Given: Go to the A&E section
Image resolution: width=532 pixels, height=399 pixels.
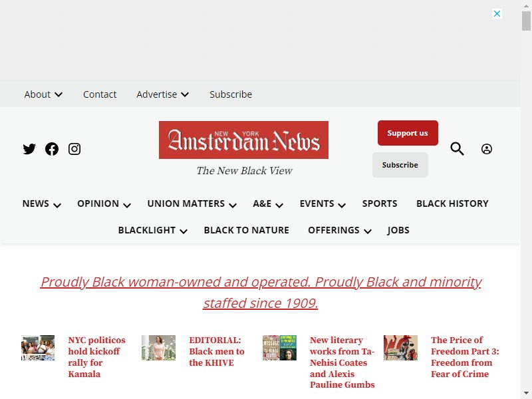Looking at the screenshot, I should [x=262, y=203].
